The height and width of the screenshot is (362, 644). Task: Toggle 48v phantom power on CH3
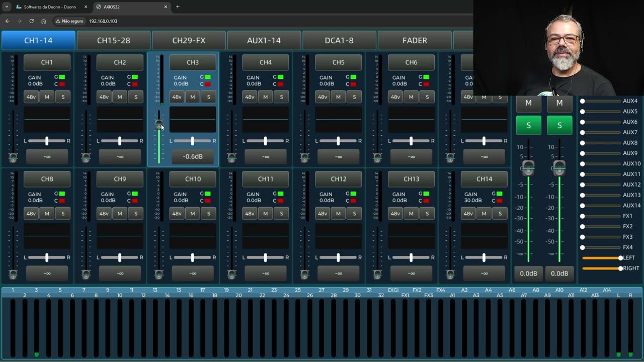177,97
